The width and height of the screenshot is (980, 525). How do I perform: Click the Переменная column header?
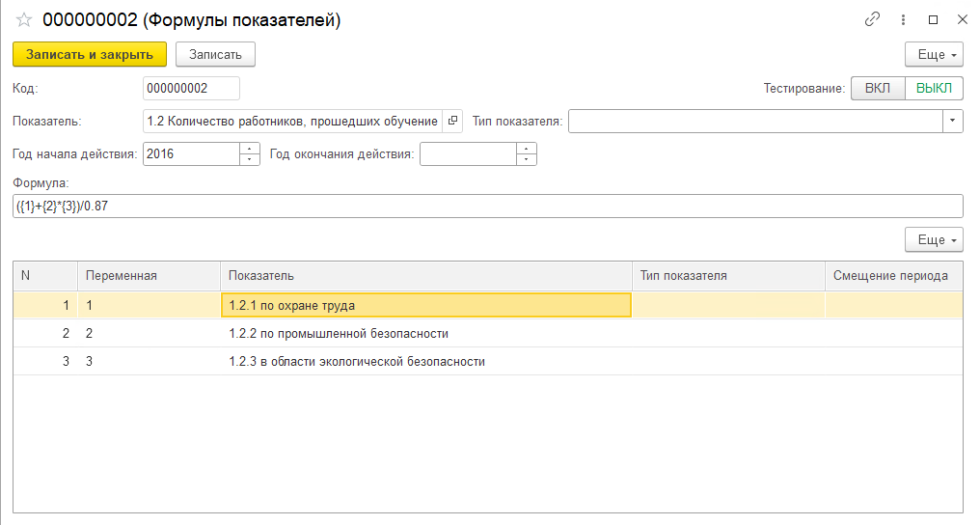click(x=122, y=276)
